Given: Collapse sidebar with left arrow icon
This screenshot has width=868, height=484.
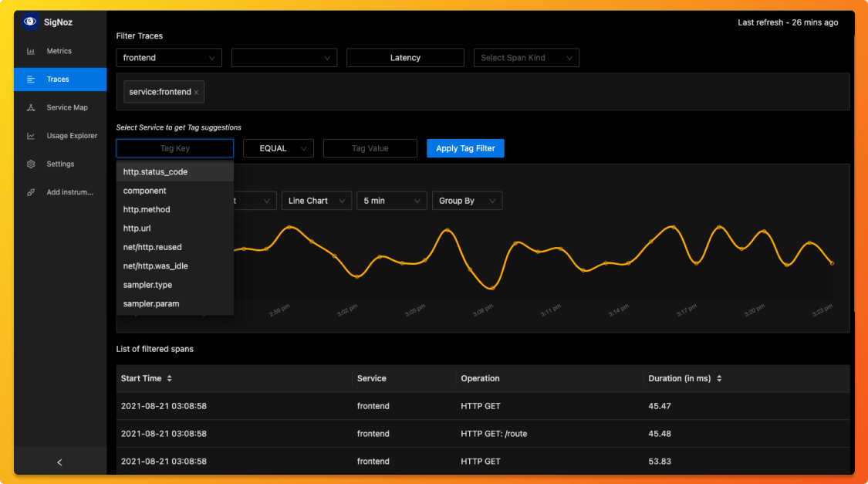Looking at the screenshot, I should 59,462.
